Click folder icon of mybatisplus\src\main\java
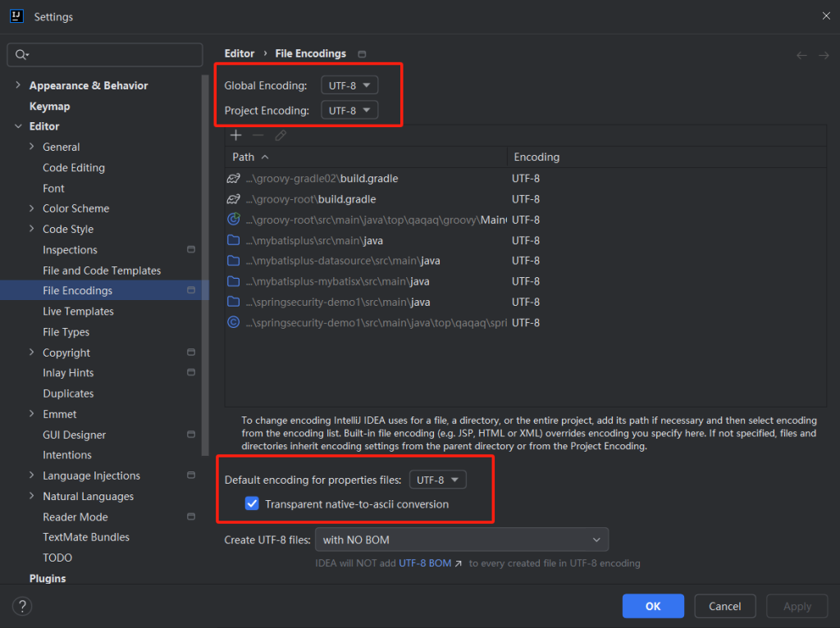The image size is (840, 628). (234, 240)
